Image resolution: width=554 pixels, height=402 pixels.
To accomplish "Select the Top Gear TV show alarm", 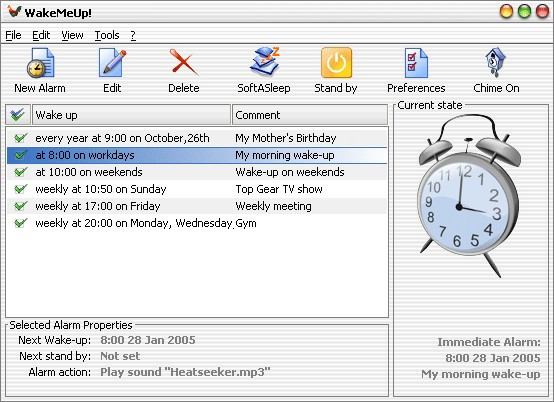I will [x=197, y=189].
